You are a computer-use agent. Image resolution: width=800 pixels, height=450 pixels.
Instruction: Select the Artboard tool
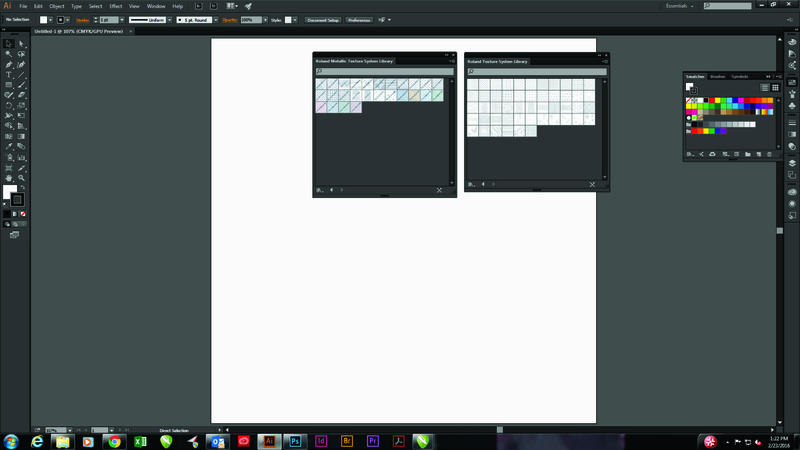[x=9, y=168]
